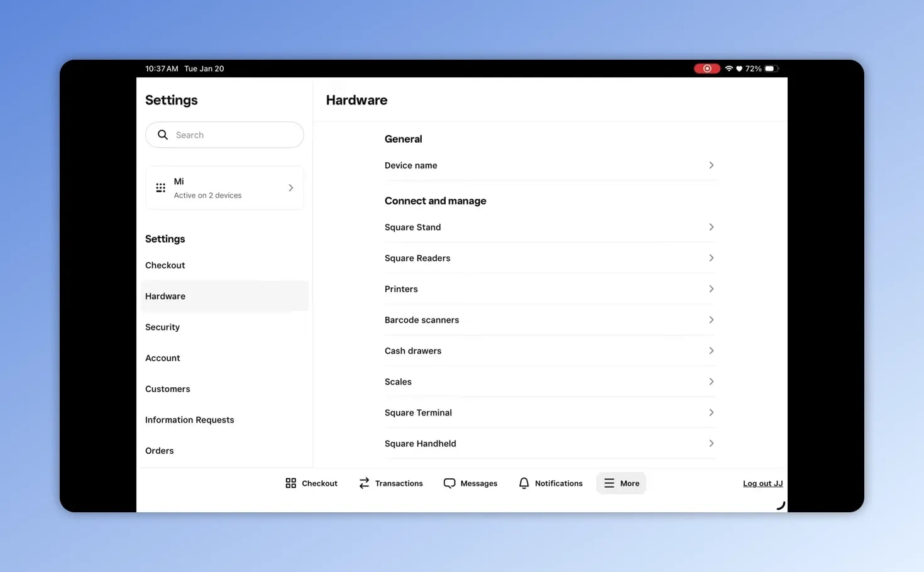Click the Mi Active on 2 devices card
This screenshot has width=924, height=572.
[x=224, y=188]
